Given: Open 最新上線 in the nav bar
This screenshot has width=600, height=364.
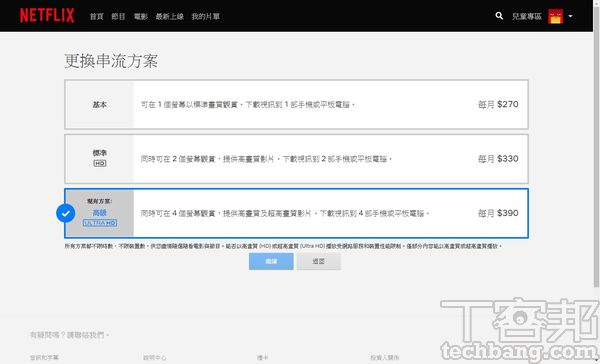Looking at the screenshot, I should click(170, 16).
